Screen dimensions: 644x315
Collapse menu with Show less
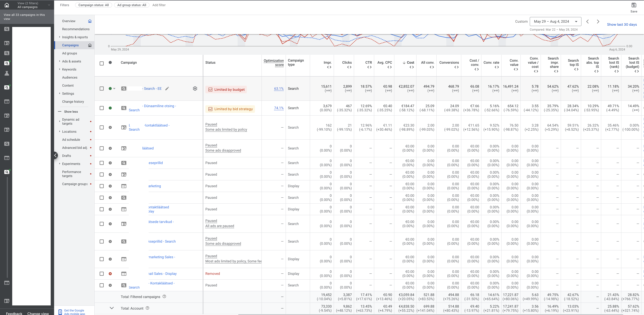(71, 112)
